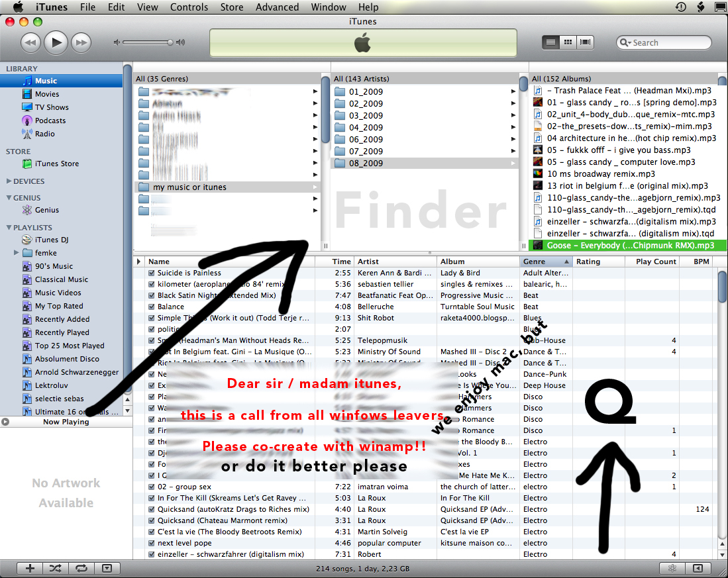Open the Edit menu
Viewport: 728px width, 578px height.
[x=116, y=7]
